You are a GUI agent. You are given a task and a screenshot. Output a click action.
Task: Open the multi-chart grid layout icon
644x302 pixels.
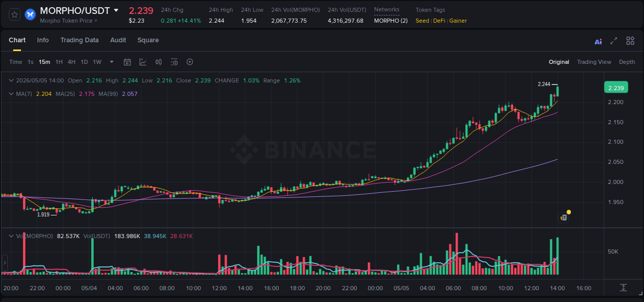(630, 41)
